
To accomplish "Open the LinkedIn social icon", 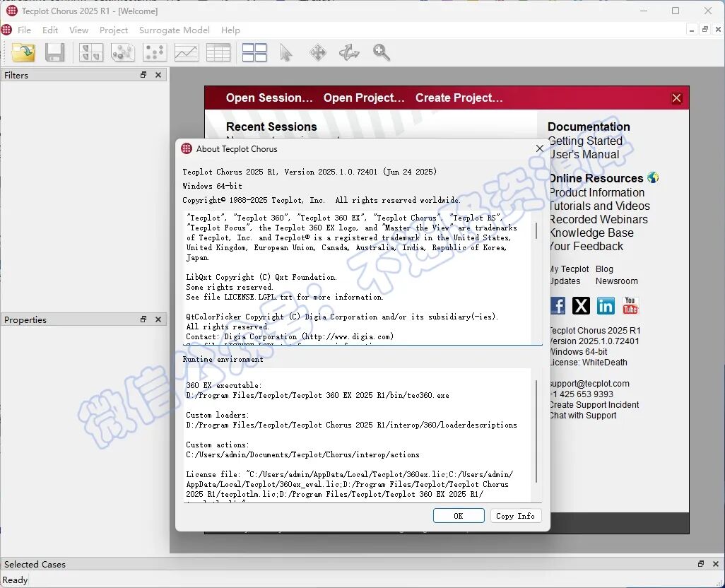I will [x=606, y=305].
